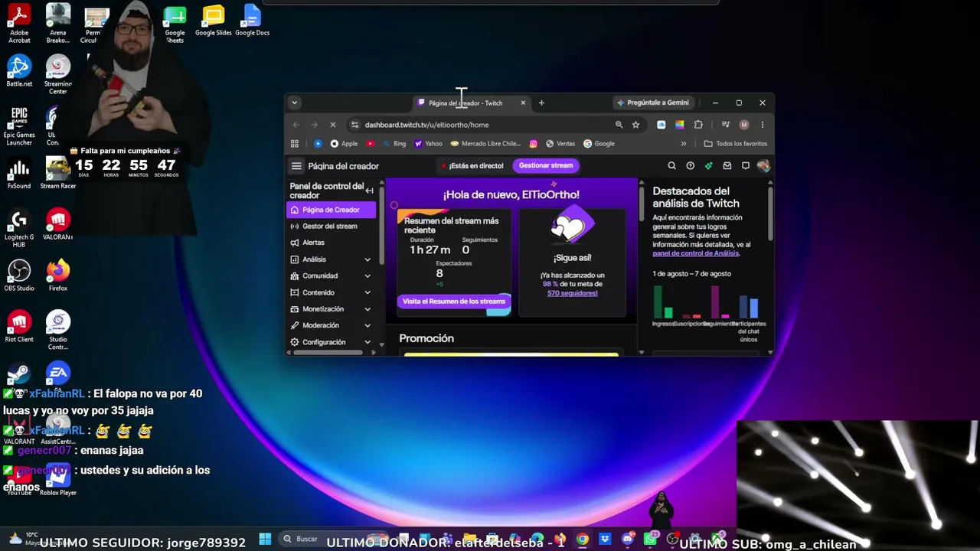Click the sidebar horizontal scrollbar

coord(329,352)
